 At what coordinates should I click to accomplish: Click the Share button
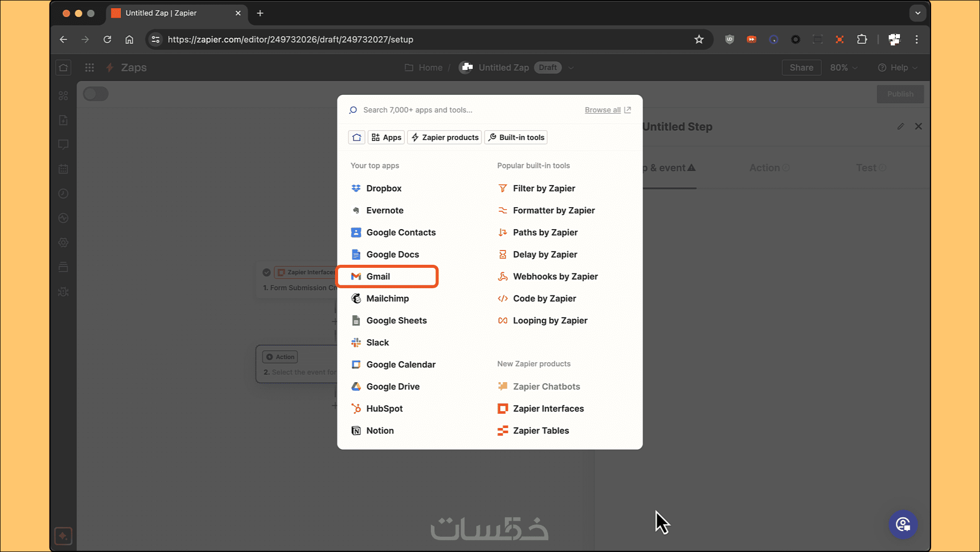(801, 68)
